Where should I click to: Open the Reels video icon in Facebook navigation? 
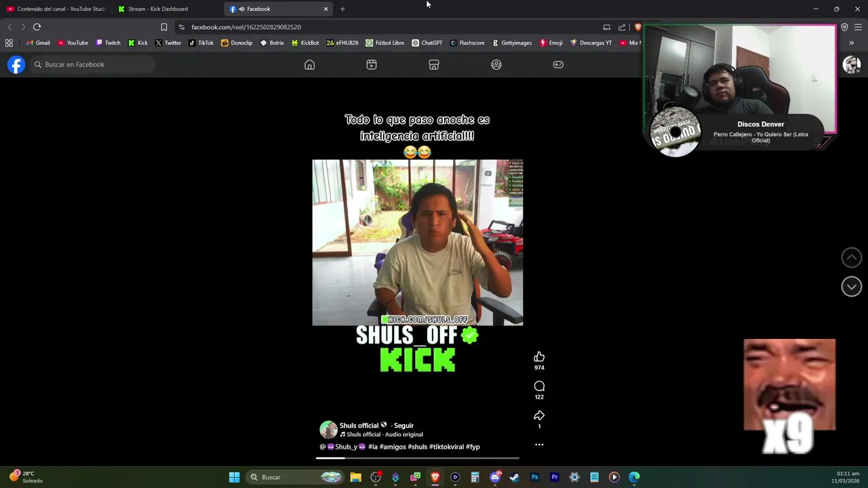click(x=372, y=64)
